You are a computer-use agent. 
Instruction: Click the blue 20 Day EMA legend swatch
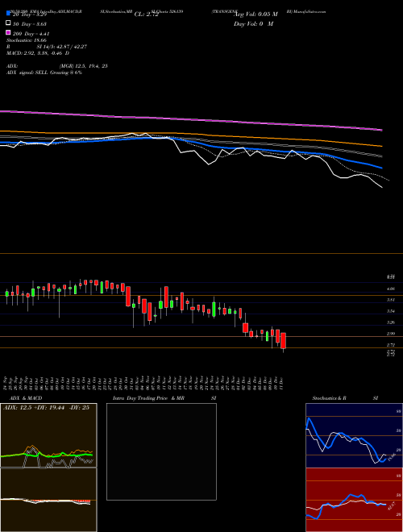tap(9, 14)
